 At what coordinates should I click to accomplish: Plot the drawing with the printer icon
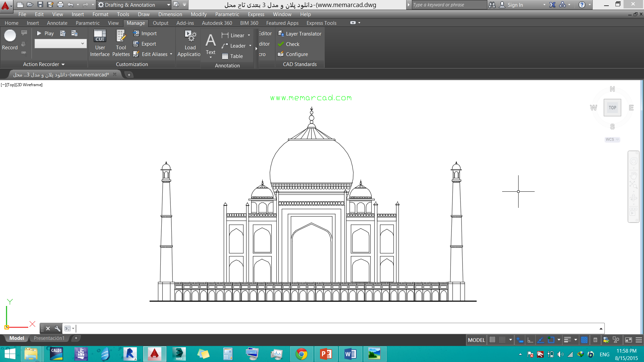[x=60, y=5]
